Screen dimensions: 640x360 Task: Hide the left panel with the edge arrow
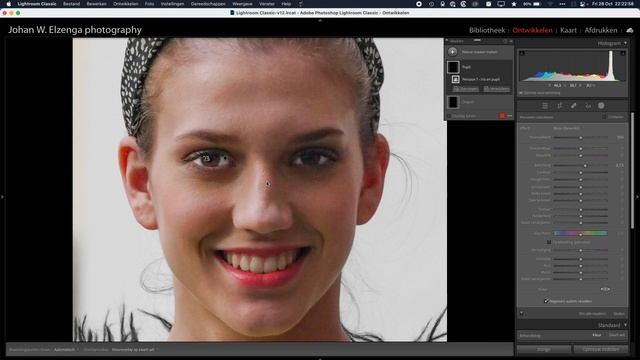pyautogui.click(x=2, y=197)
